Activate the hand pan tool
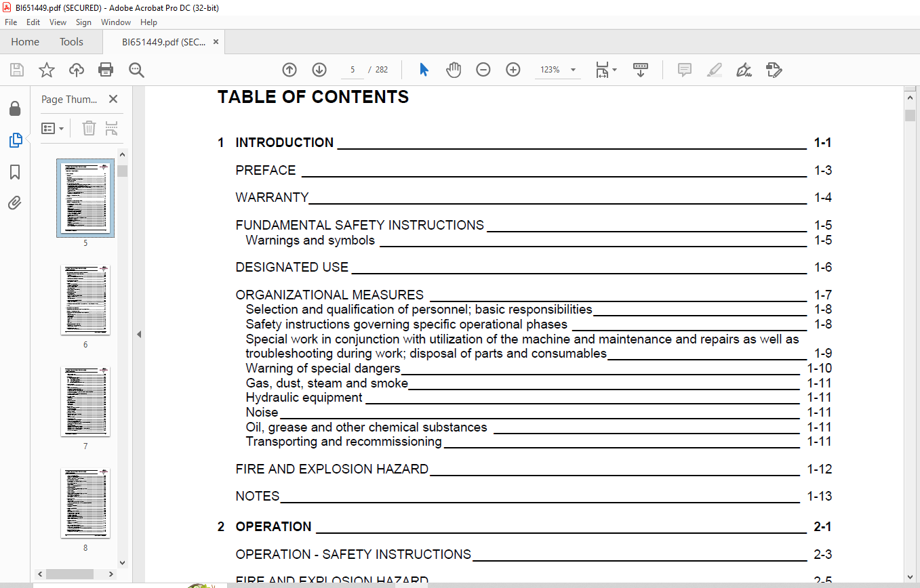The image size is (920, 588). [454, 70]
